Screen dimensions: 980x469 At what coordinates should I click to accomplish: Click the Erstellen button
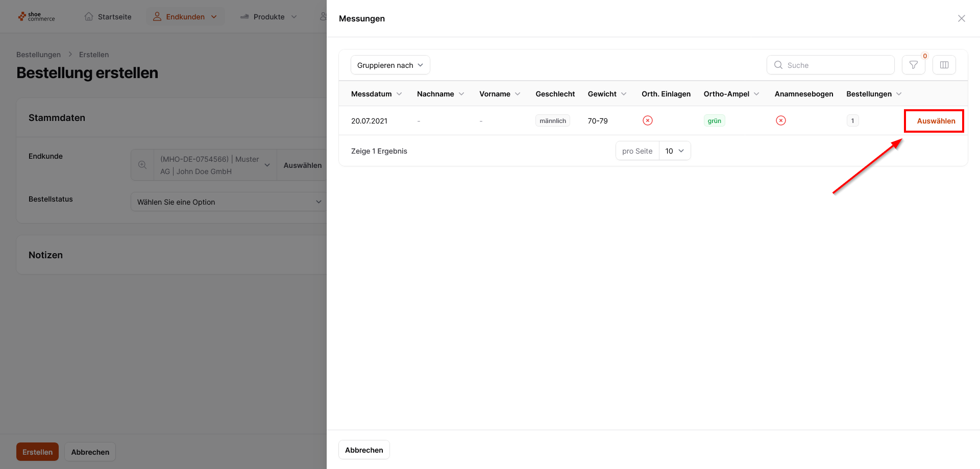tap(37, 452)
